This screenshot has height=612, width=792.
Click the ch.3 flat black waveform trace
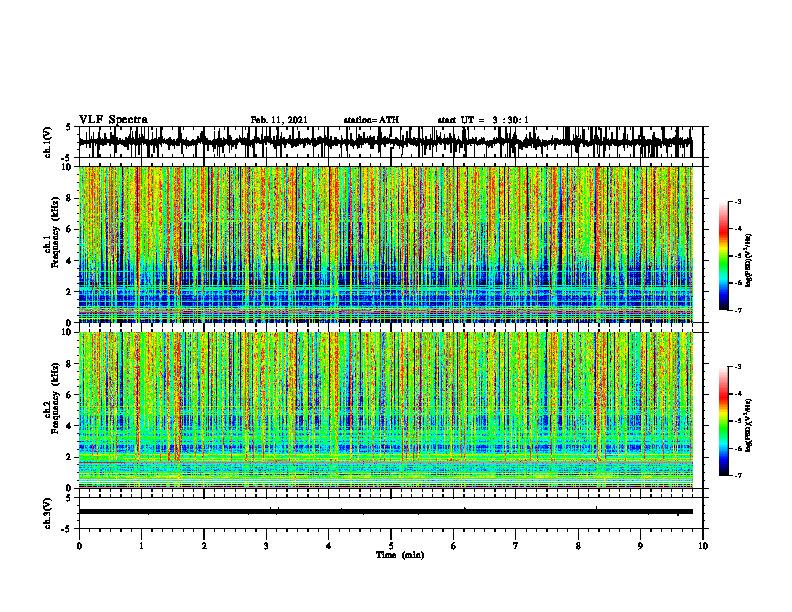tap(386, 512)
